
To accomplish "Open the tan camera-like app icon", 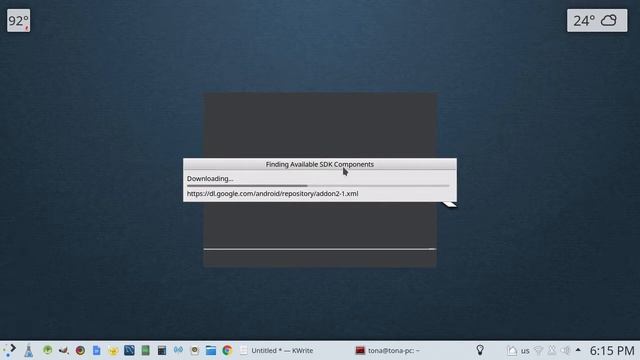I will click(x=195, y=350).
